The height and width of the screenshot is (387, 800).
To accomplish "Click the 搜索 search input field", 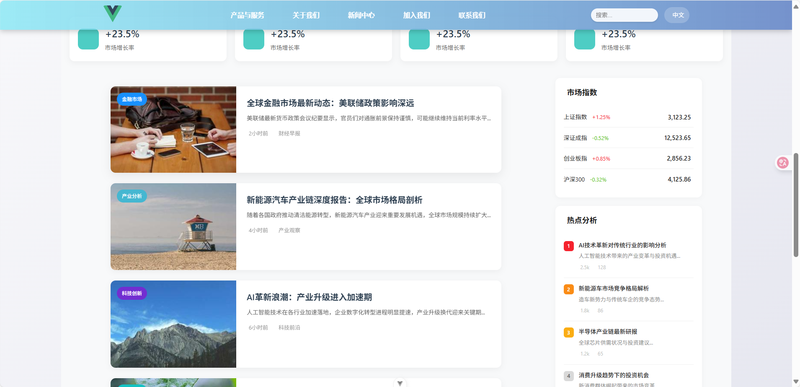I will [624, 15].
